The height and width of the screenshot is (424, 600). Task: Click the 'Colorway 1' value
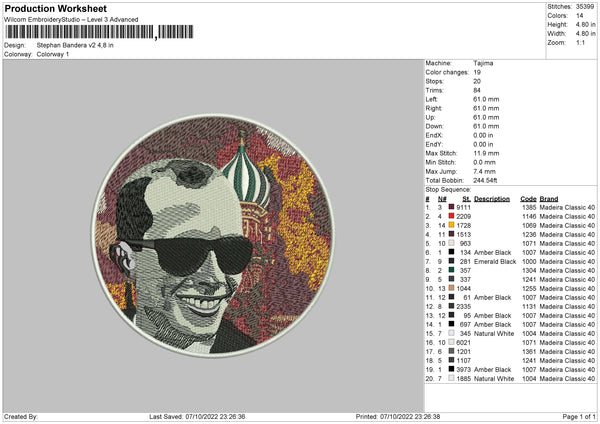click(53, 54)
